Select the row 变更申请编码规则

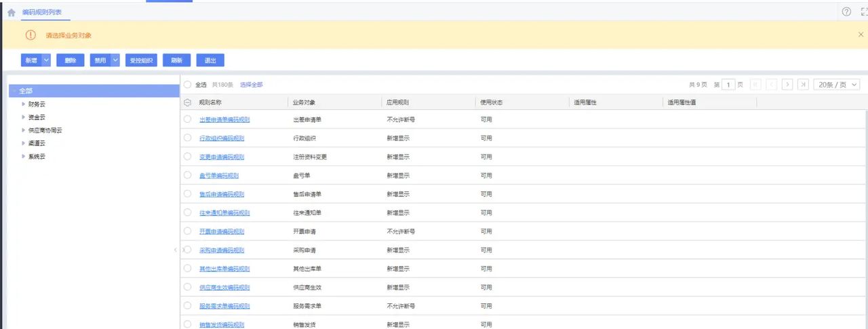pos(188,157)
